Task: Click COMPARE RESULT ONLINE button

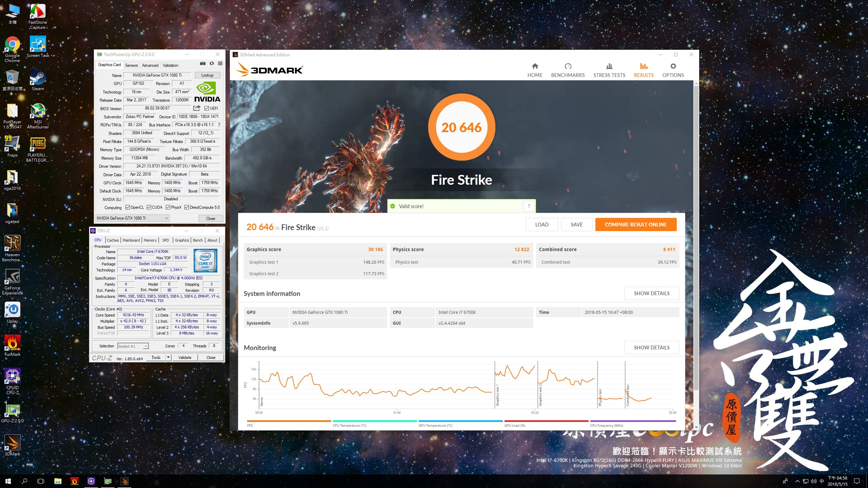Action: (x=636, y=224)
